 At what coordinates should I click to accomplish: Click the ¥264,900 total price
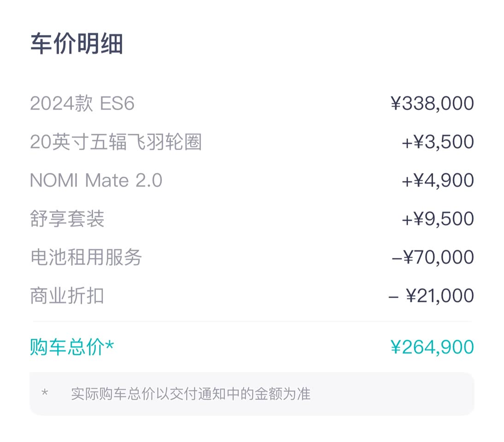tap(432, 347)
